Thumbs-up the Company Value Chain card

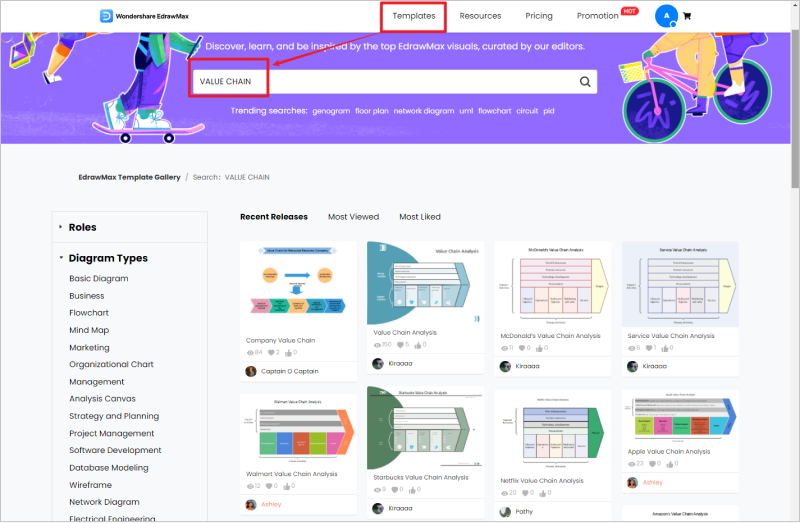click(x=288, y=353)
